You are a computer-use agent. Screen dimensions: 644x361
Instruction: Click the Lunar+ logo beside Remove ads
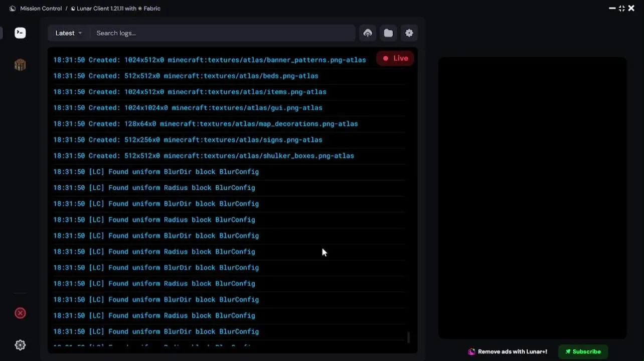tap(471, 352)
